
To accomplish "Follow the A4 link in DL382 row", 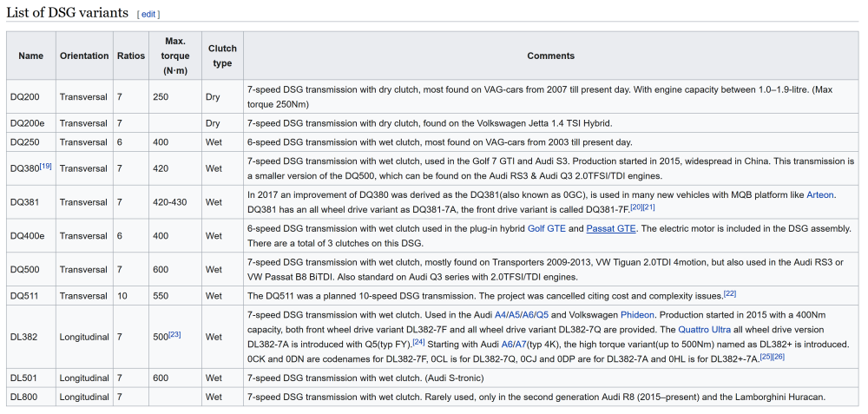I will coord(500,315).
